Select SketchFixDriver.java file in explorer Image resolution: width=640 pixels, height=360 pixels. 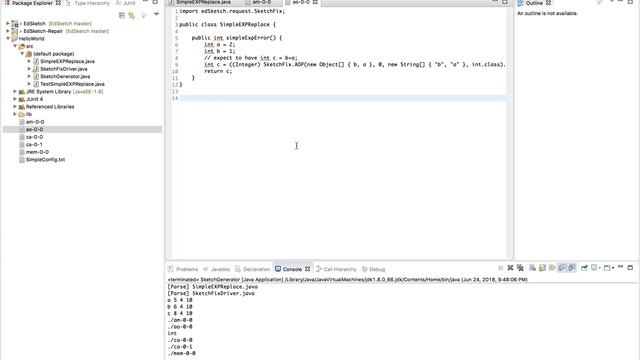(x=64, y=69)
